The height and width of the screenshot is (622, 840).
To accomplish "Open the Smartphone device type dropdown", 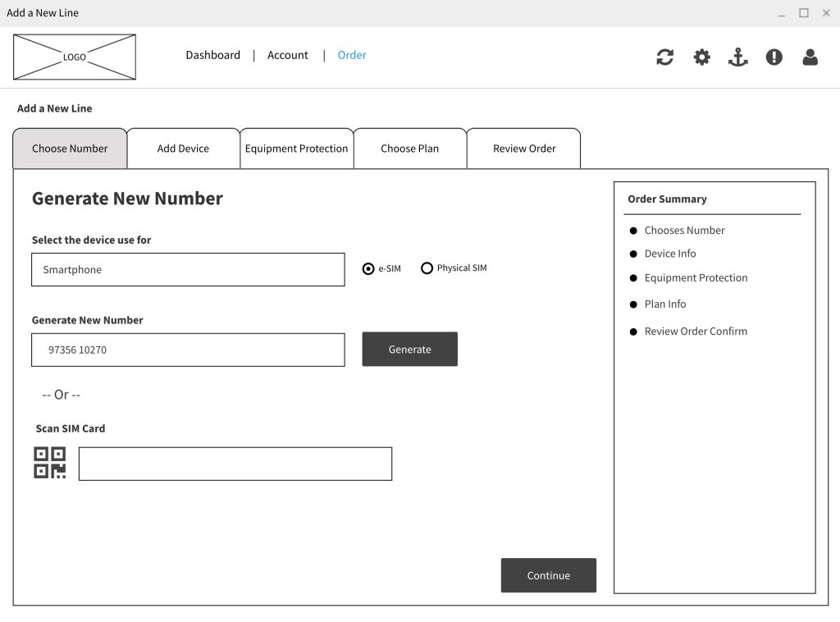I will tap(188, 270).
